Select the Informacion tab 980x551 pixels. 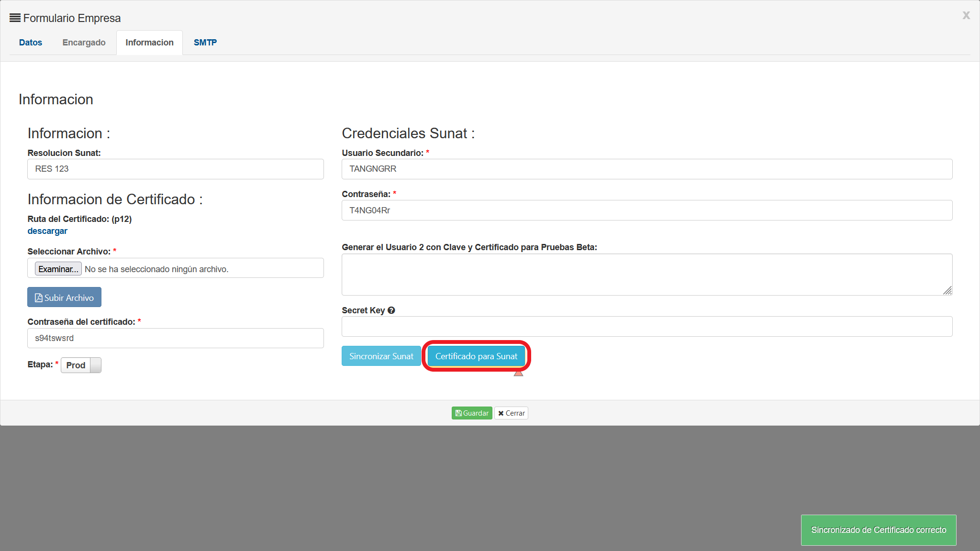[x=149, y=43]
